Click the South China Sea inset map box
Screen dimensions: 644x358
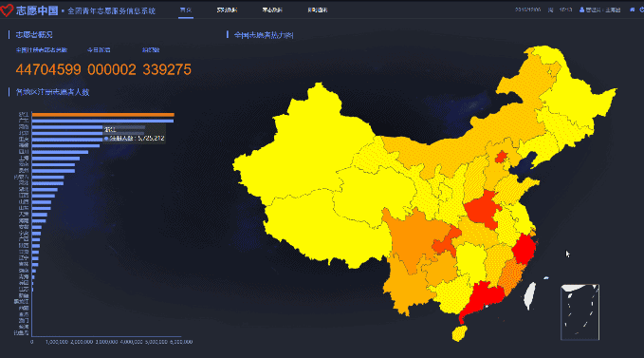(580, 312)
